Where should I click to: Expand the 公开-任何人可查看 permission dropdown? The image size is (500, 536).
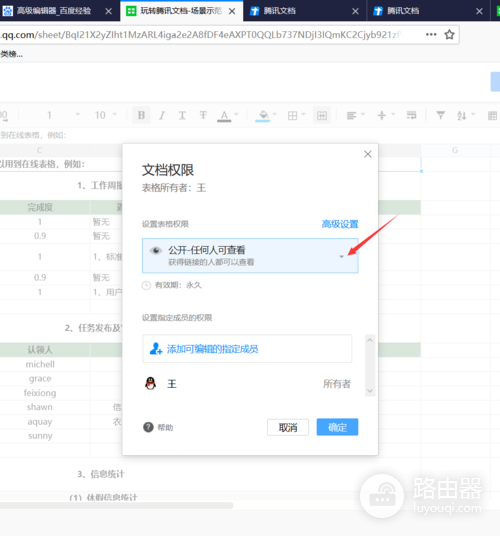coord(341,256)
